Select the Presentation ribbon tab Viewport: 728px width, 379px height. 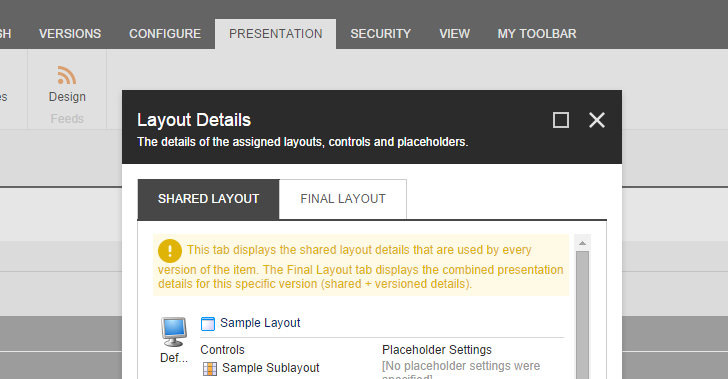pyautogui.click(x=275, y=34)
